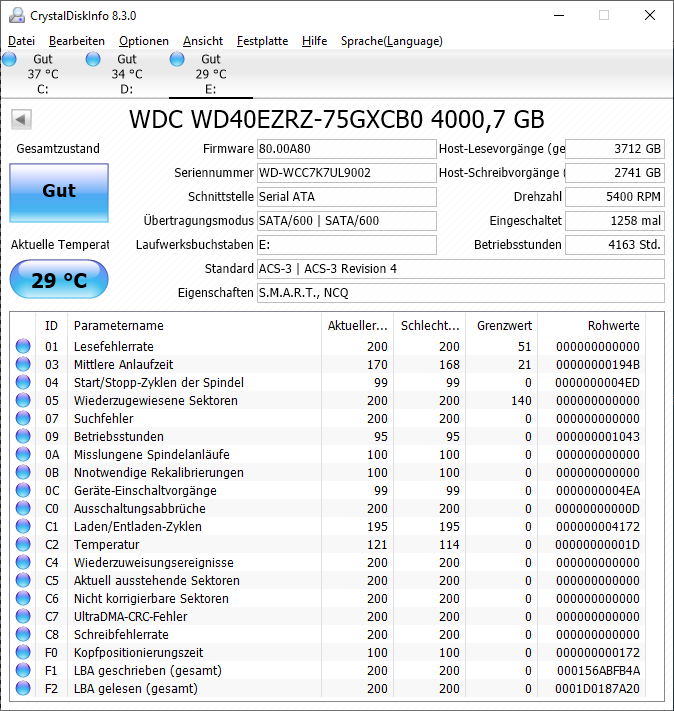674x711 pixels.
Task: Select drive E: with 29 °C
Action: pos(211,74)
